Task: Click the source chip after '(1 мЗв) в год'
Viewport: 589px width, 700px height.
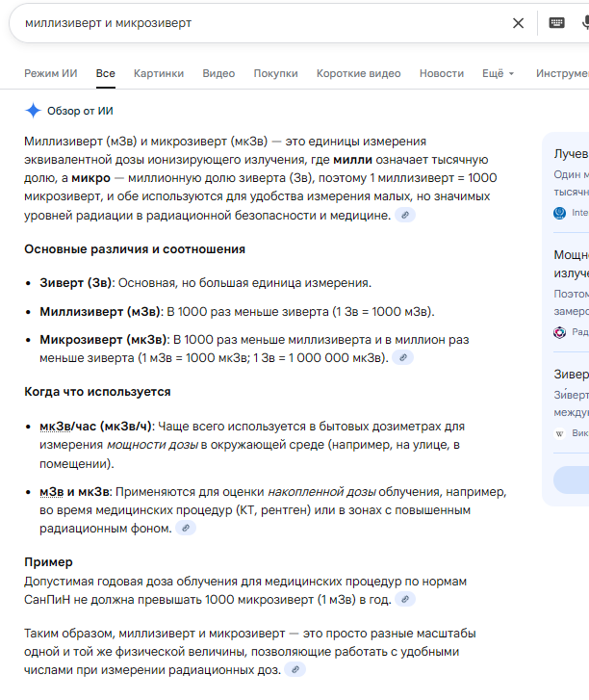Action: [406, 599]
